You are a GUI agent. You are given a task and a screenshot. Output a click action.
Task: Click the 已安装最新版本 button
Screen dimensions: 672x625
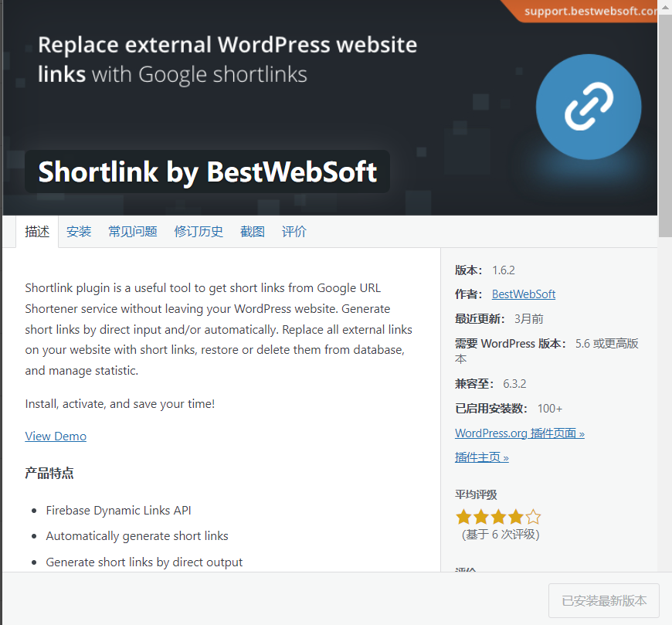click(604, 600)
